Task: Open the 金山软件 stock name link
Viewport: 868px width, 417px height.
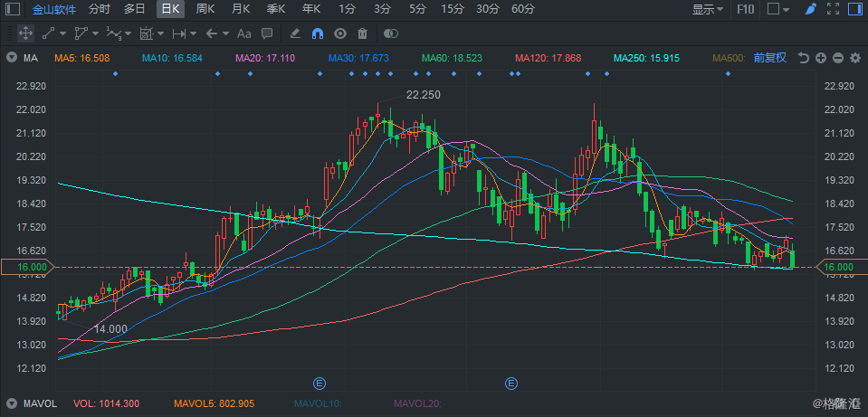Action: (x=54, y=9)
